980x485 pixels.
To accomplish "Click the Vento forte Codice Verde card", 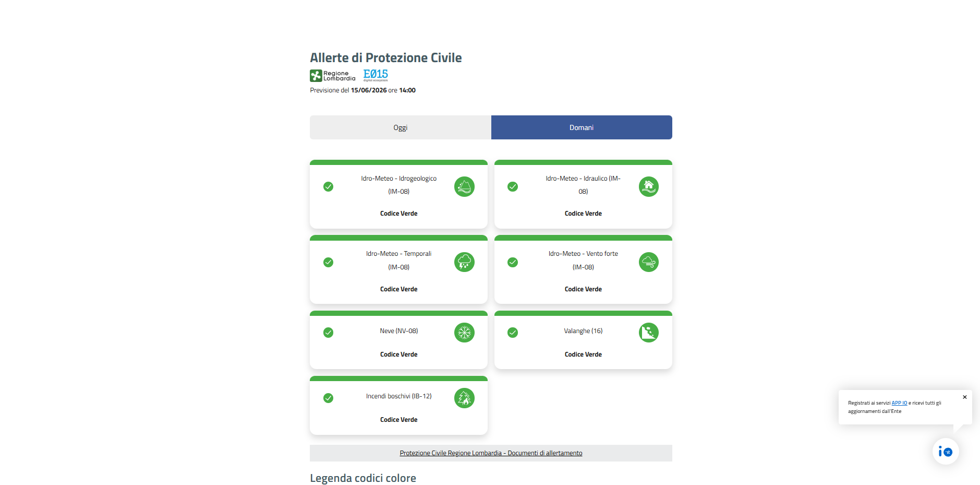I will (x=583, y=269).
